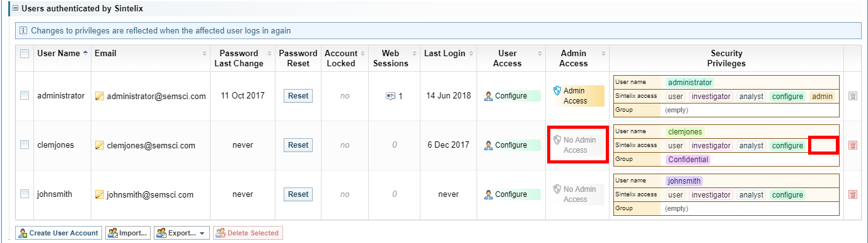Click the admin privilege tag for administrator
The height and width of the screenshot is (243, 868).
coord(822,97)
